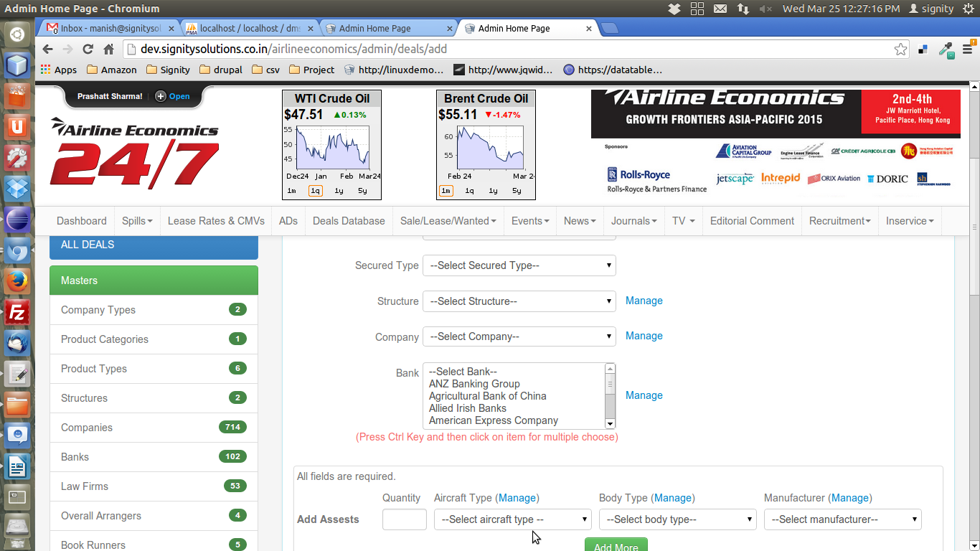Open the VirtualBox launcher icon
Screen dimensions: 980x551
click(x=17, y=65)
